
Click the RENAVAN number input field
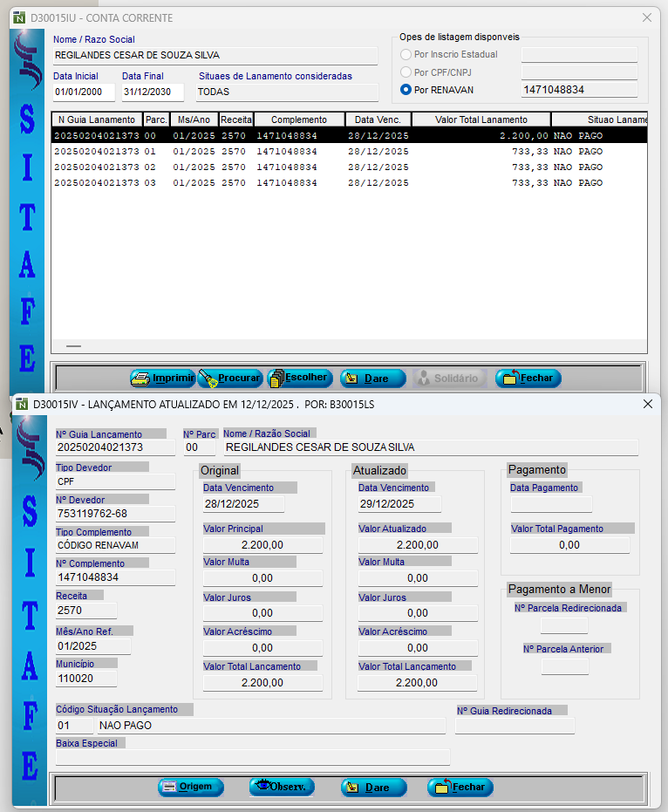578,90
